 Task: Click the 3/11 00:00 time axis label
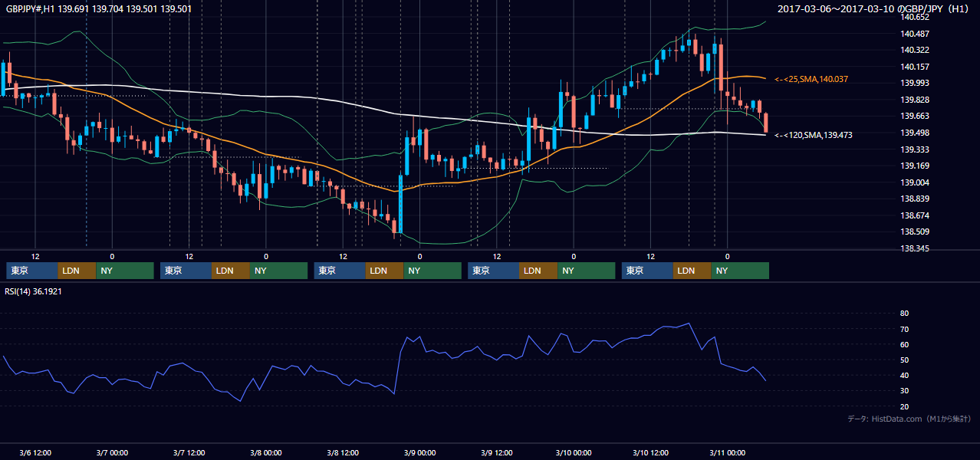pos(727,452)
